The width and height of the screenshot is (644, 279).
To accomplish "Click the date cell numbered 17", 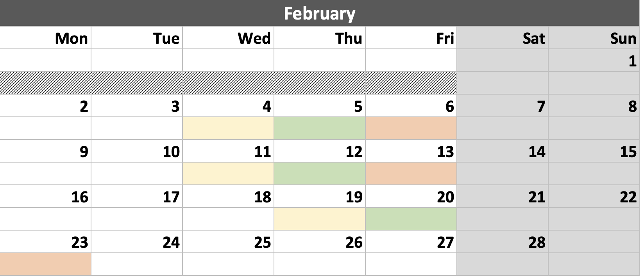I will (x=137, y=197).
